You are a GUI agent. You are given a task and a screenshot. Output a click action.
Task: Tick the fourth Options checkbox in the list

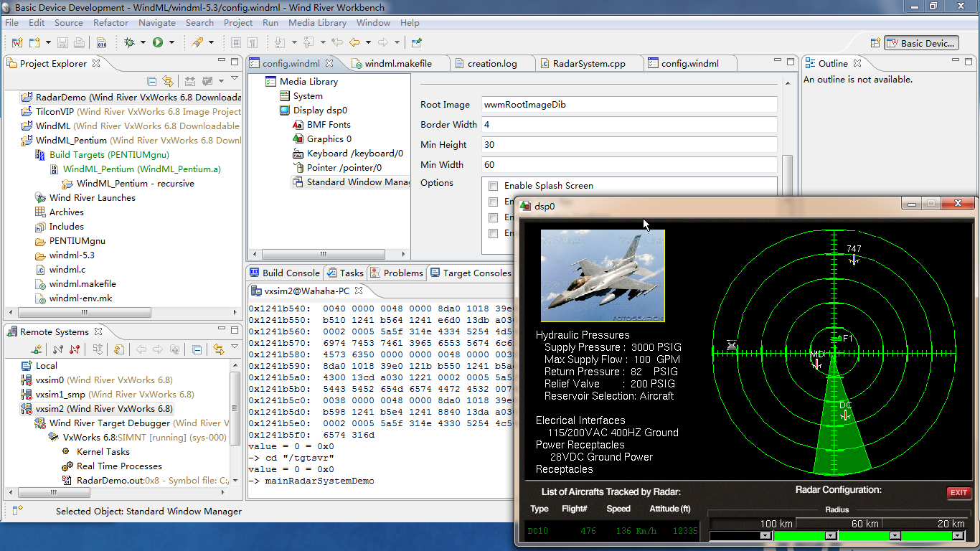pyautogui.click(x=493, y=233)
